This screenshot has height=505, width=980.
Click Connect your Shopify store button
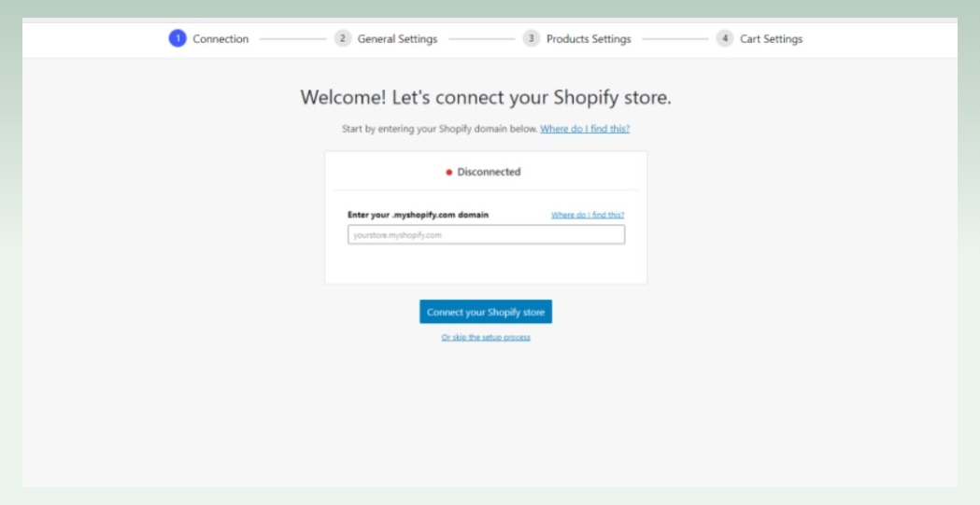coord(486,312)
